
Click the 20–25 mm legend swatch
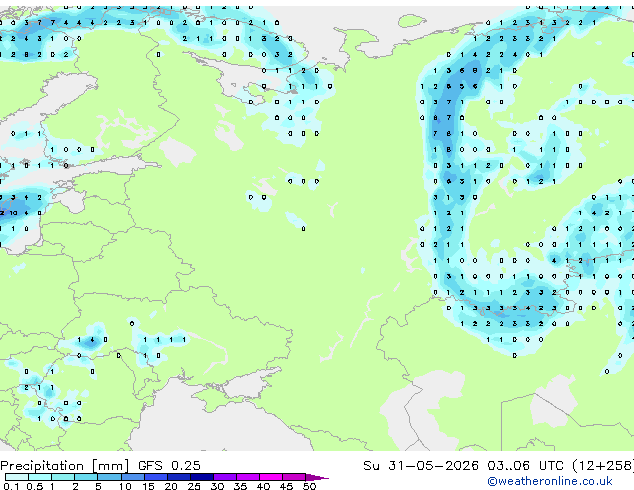[178, 477]
